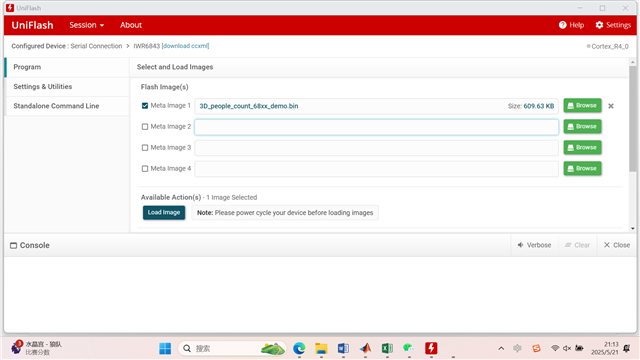Click the vertical scrollbar thumb
The image size is (640, 360).
pos(633,118)
